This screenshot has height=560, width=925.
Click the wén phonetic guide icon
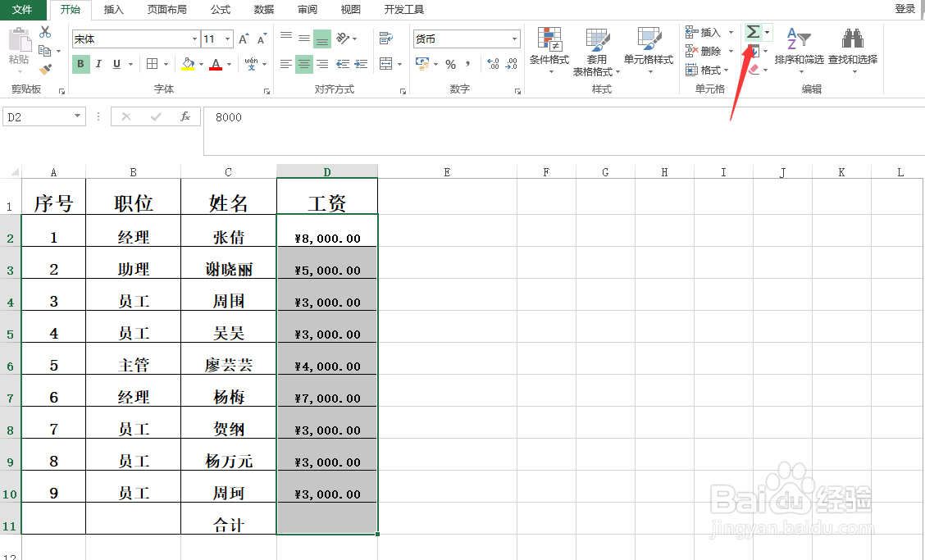[x=251, y=64]
